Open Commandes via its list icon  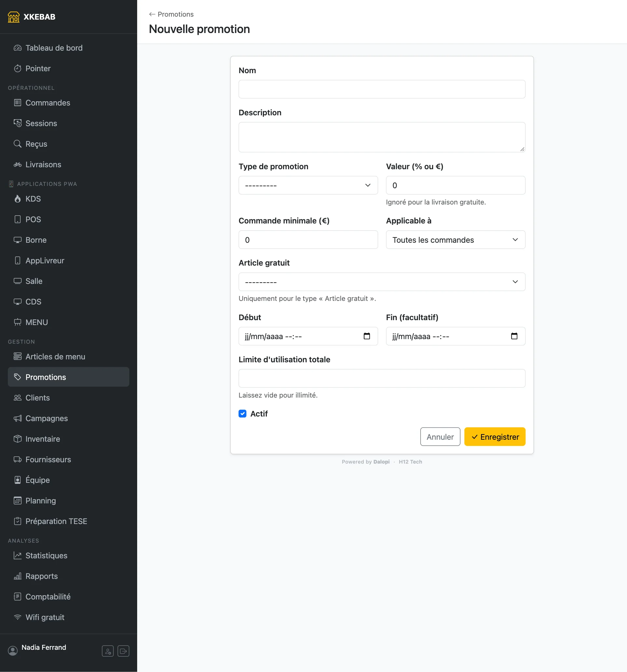[x=18, y=103]
